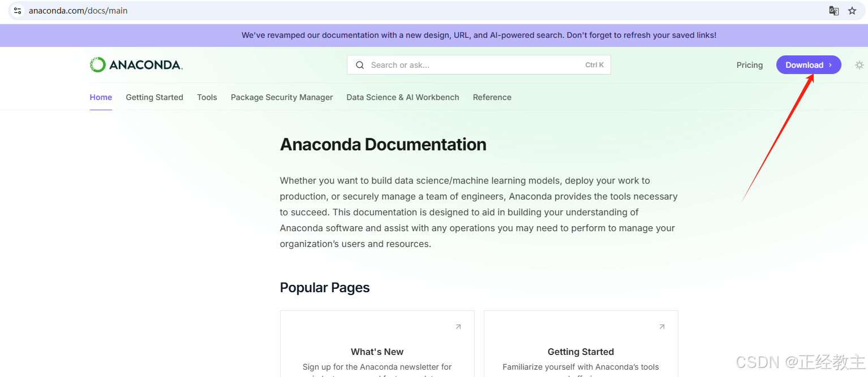Click the site info icon in address bar
The width and height of the screenshot is (868, 377).
(18, 11)
